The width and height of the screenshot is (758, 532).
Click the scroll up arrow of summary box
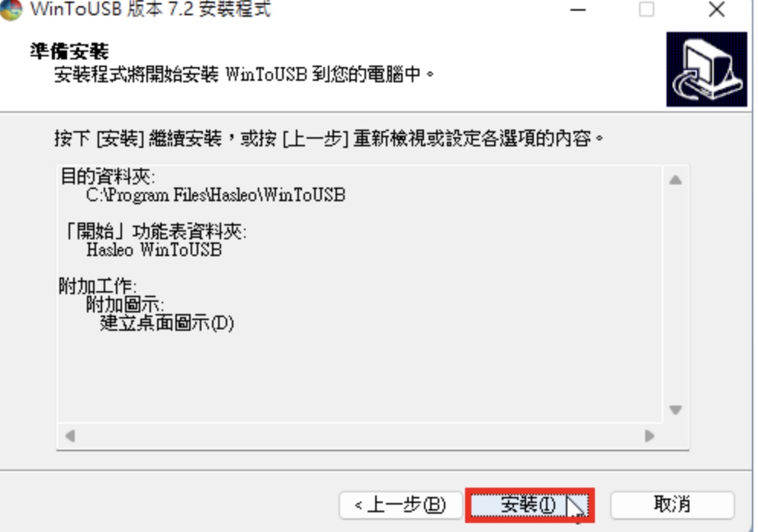(676, 180)
